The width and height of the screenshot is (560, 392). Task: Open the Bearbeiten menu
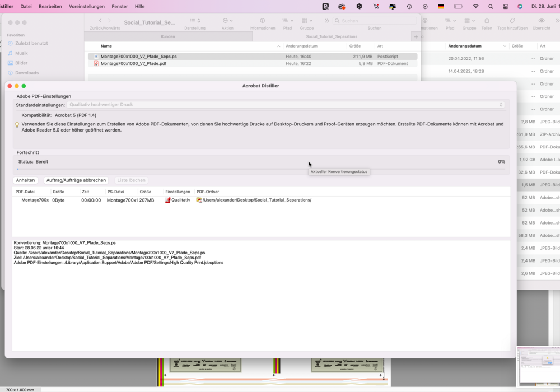coord(50,6)
